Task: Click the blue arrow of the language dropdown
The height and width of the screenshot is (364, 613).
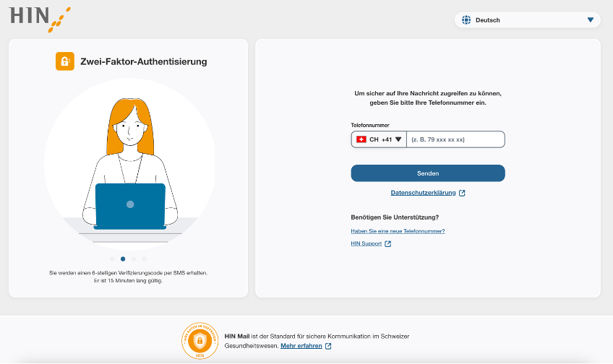Action: [x=591, y=20]
